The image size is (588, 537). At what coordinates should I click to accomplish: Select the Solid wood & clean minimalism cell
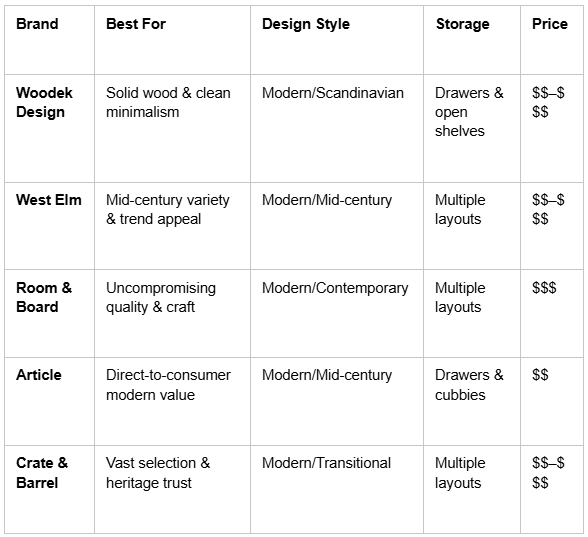click(x=172, y=128)
